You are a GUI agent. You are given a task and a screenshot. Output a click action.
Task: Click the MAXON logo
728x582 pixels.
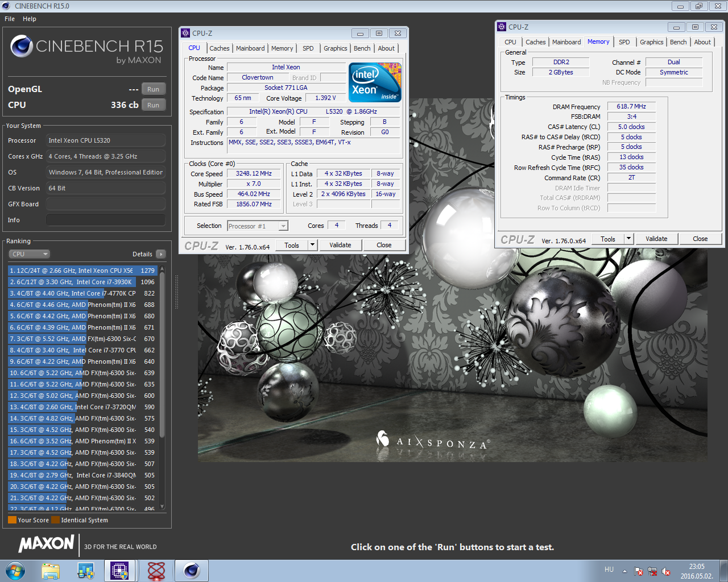pos(47,544)
